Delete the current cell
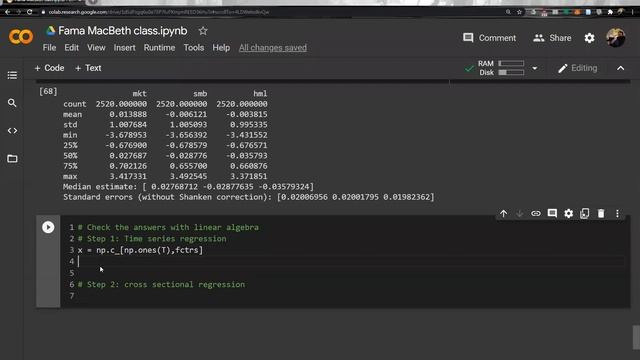640x360 pixels. (601, 213)
